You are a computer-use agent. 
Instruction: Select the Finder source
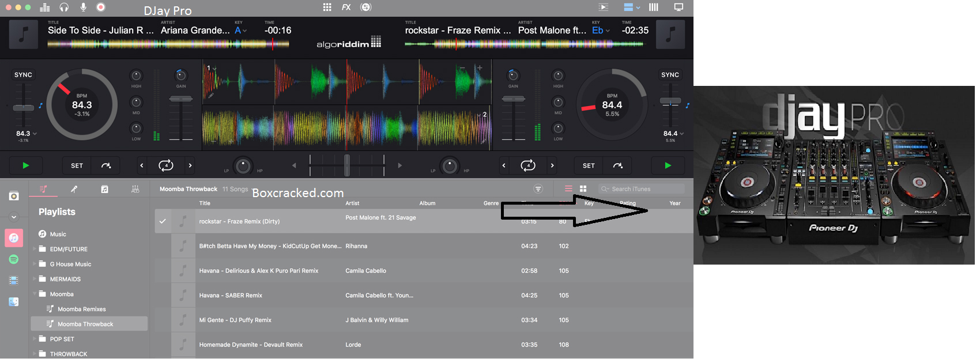click(x=14, y=301)
